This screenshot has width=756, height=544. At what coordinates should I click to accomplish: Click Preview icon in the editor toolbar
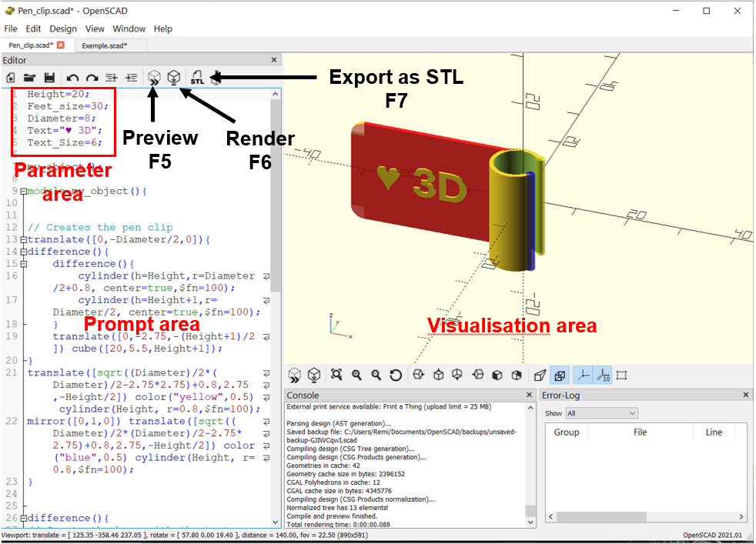coord(154,78)
